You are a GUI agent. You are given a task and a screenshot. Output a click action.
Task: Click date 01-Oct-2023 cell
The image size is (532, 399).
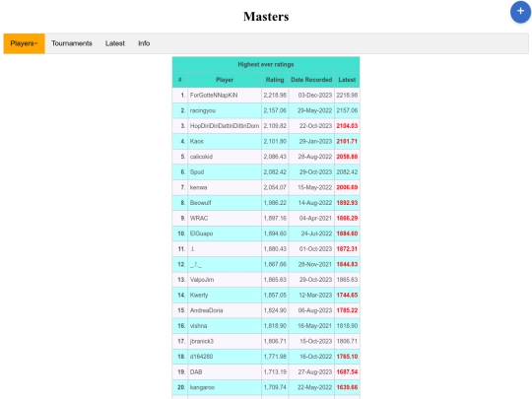(x=311, y=249)
